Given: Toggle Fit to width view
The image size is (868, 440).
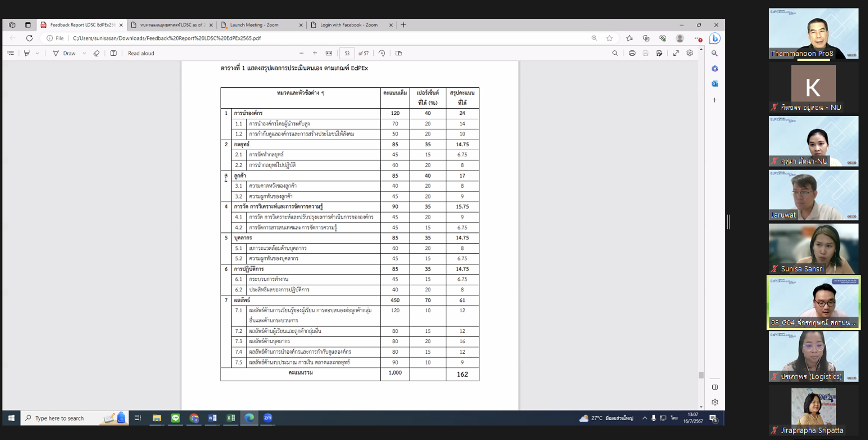Looking at the screenshot, I should click(x=329, y=53).
